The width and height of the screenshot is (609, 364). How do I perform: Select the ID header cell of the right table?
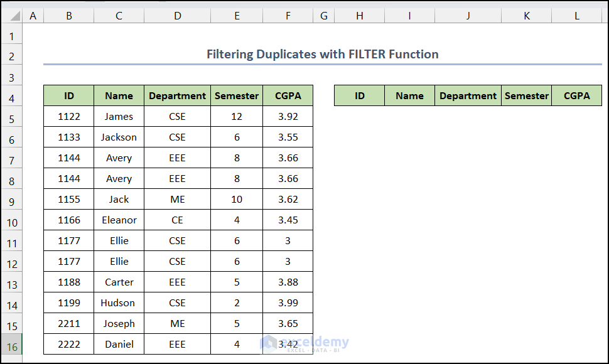coord(359,95)
